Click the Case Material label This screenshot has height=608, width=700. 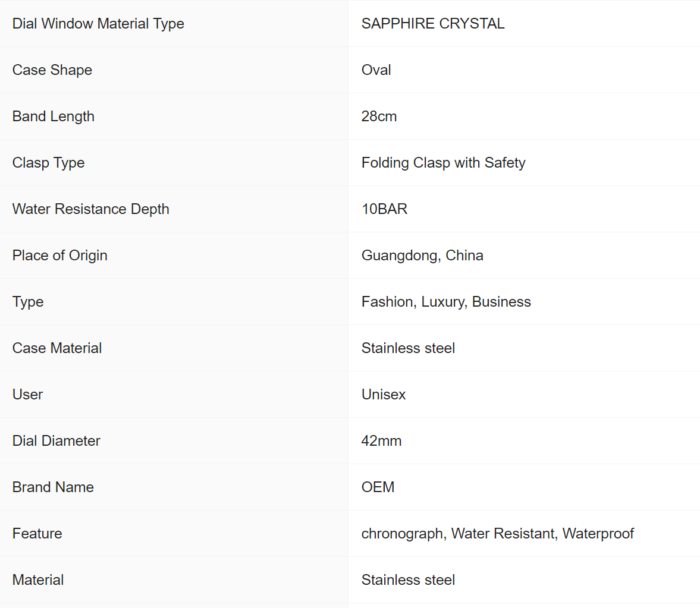(57, 348)
